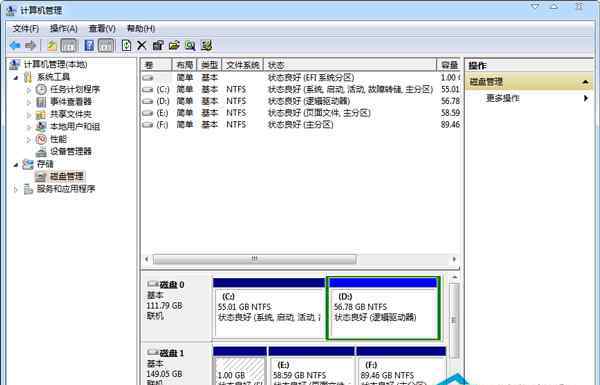This screenshot has width=600, height=385.
Task: Click the Forward arrow in the toolbar
Action: (x=30, y=46)
